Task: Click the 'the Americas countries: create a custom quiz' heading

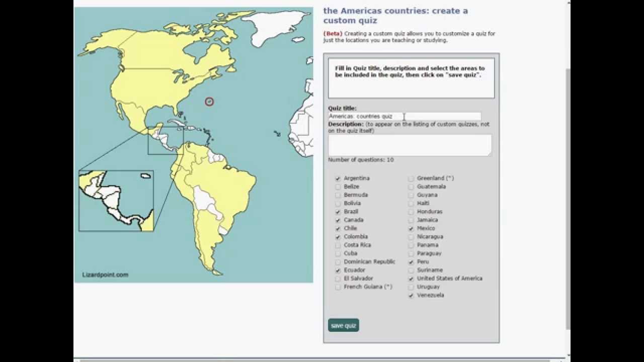Action: point(395,16)
